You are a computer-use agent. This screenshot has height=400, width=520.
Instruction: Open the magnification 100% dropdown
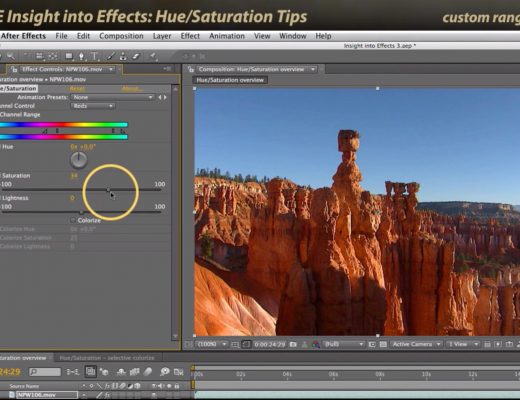212,344
